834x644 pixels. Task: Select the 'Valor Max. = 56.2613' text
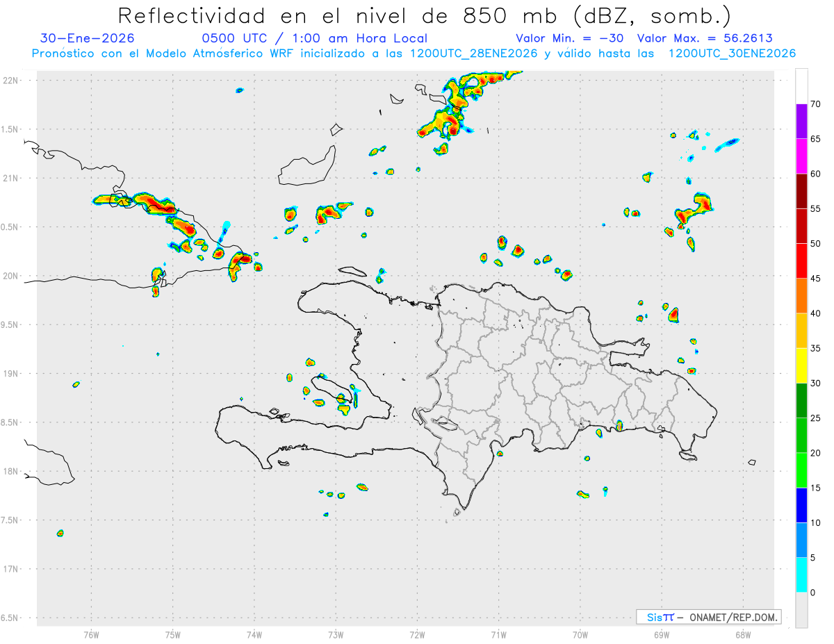pos(705,38)
